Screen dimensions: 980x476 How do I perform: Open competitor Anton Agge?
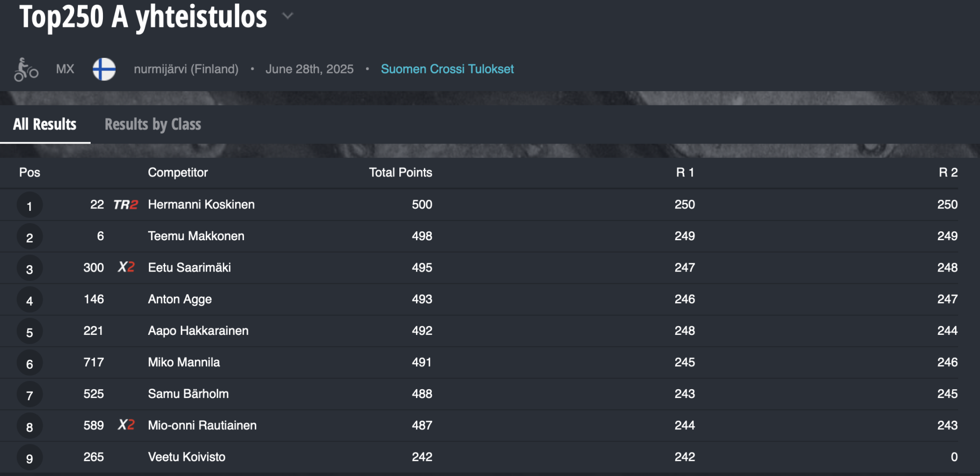[180, 299]
